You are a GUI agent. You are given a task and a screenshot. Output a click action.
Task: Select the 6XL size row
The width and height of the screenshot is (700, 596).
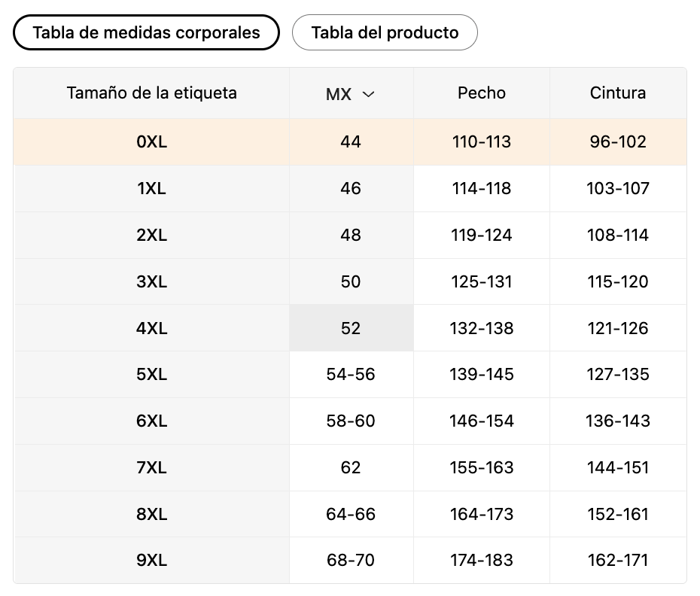[152, 421]
